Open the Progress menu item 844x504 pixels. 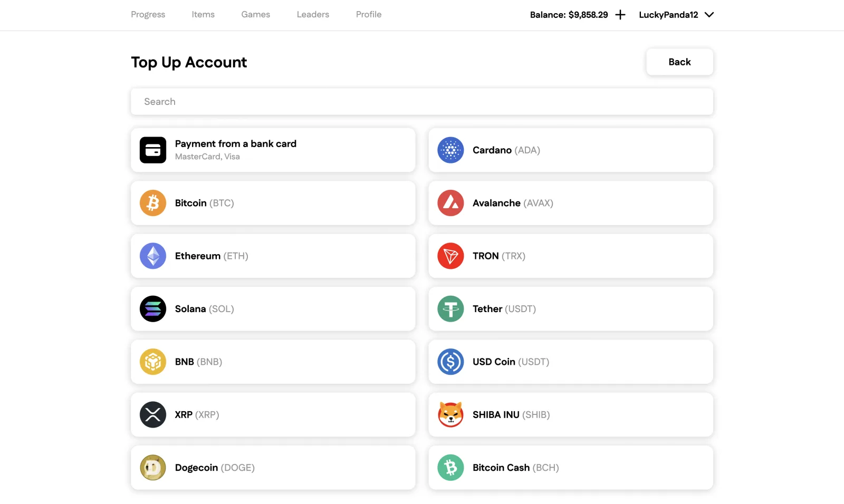pos(148,15)
